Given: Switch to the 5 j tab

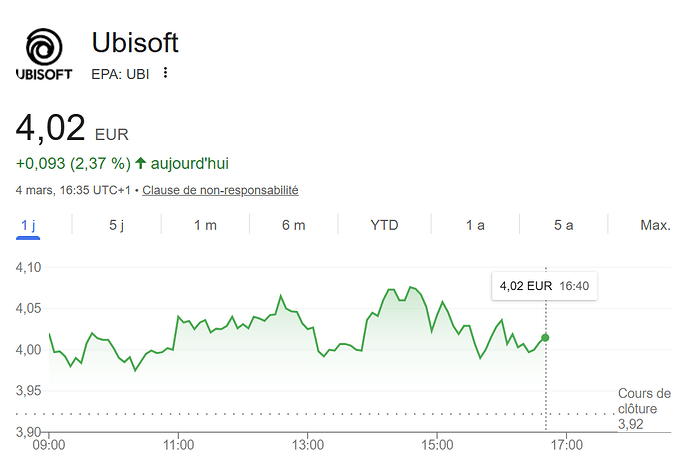Looking at the screenshot, I should click(117, 225).
